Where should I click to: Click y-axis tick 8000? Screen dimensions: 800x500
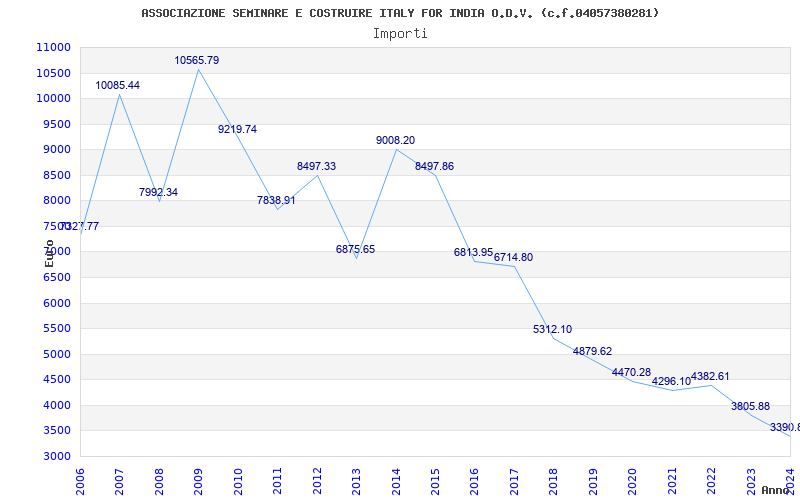(x=57, y=201)
